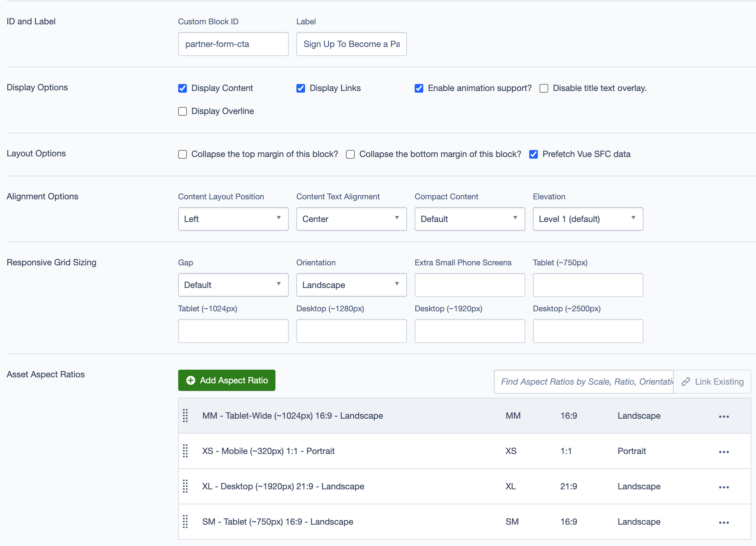Check Disable title text overlay
The image size is (756, 546).
click(x=544, y=88)
